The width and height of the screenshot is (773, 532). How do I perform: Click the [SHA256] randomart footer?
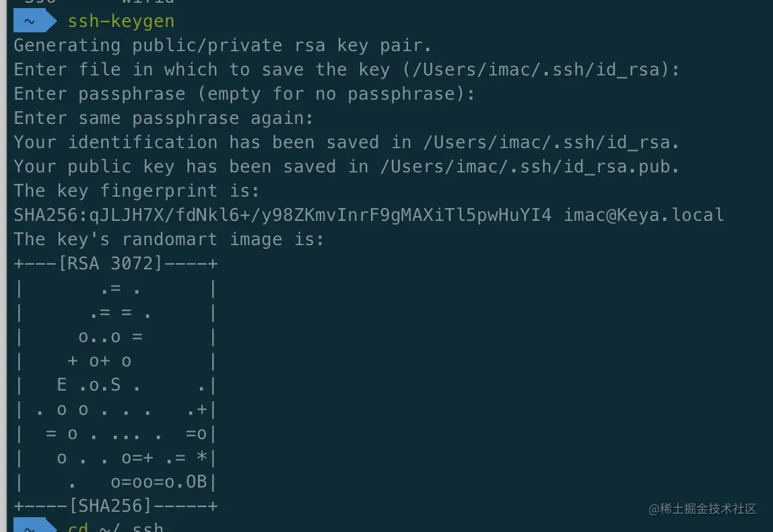pyautogui.click(x=111, y=505)
